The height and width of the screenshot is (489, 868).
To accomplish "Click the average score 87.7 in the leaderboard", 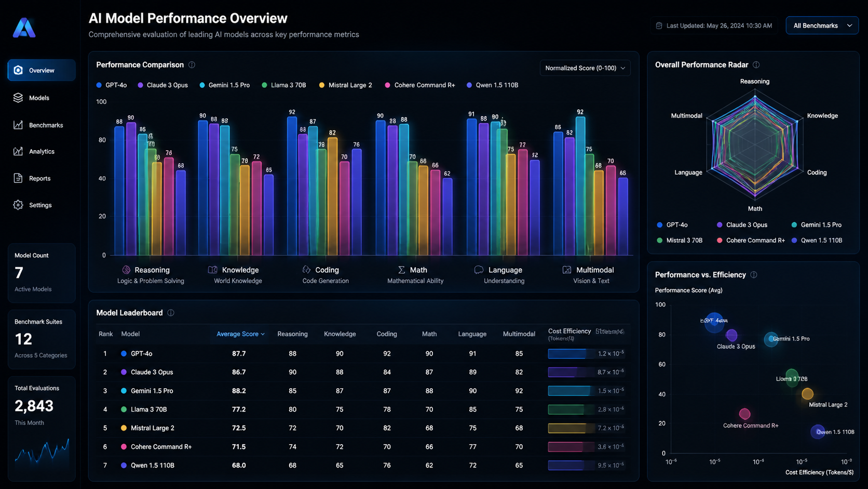I will [239, 354].
